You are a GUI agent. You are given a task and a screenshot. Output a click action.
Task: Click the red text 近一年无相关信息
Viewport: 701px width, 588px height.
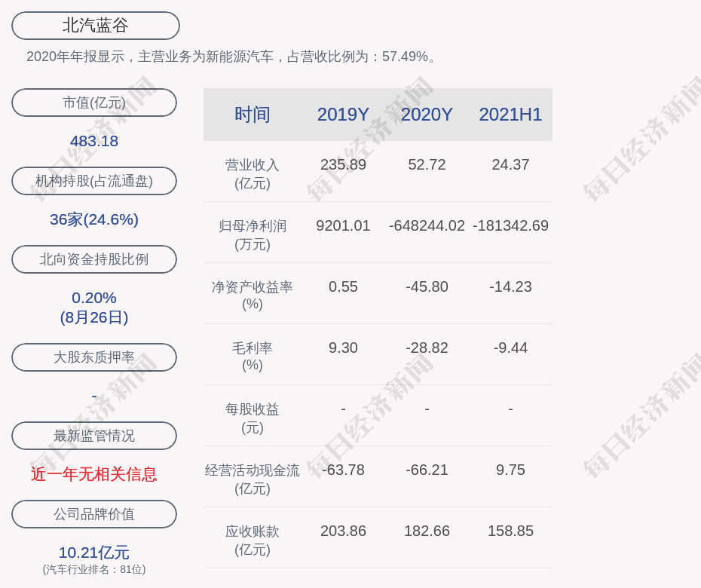[94, 474]
